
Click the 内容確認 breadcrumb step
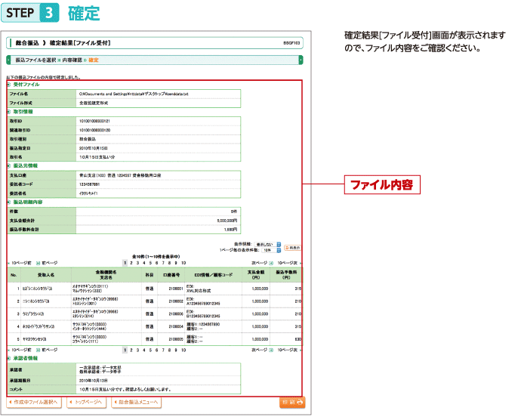click(72, 60)
